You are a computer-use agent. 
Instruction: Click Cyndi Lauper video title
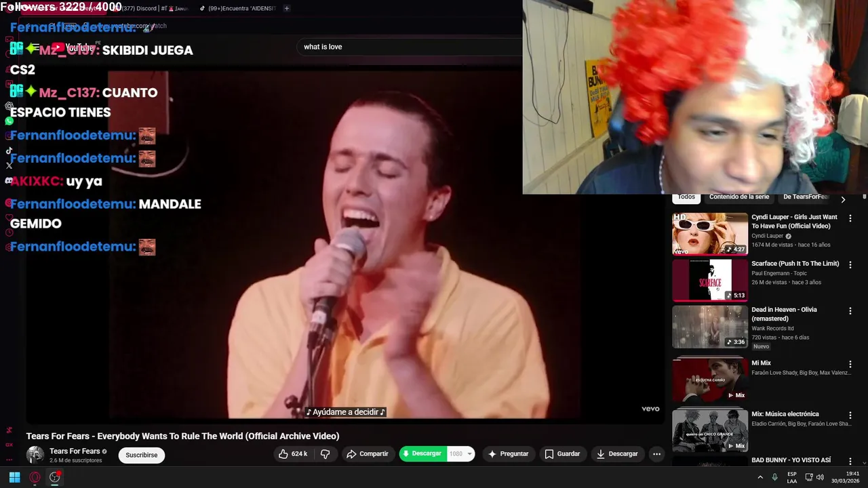[794, 222]
